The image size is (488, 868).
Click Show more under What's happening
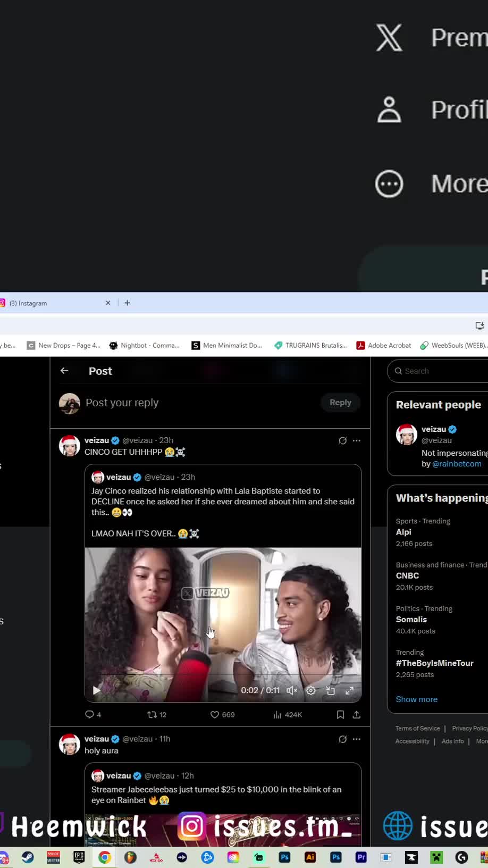coord(417,699)
